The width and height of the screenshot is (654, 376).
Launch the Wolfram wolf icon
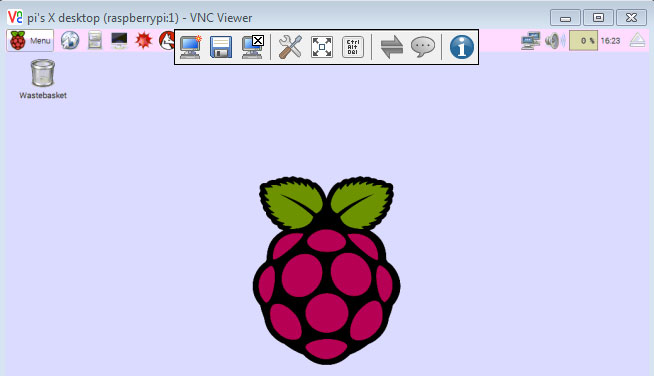coord(167,40)
